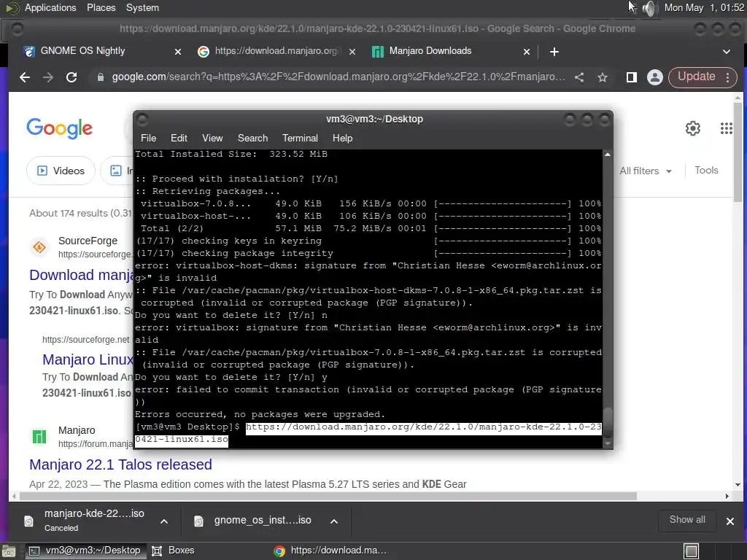Click the terminal scrollbar down arrow
Image resolution: width=747 pixels, height=560 pixels.
click(608, 443)
